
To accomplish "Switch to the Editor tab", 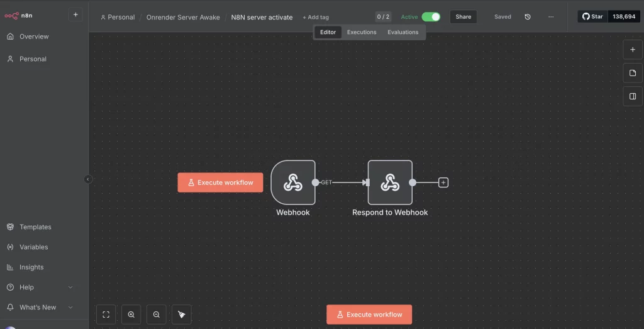I will point(328,32).
